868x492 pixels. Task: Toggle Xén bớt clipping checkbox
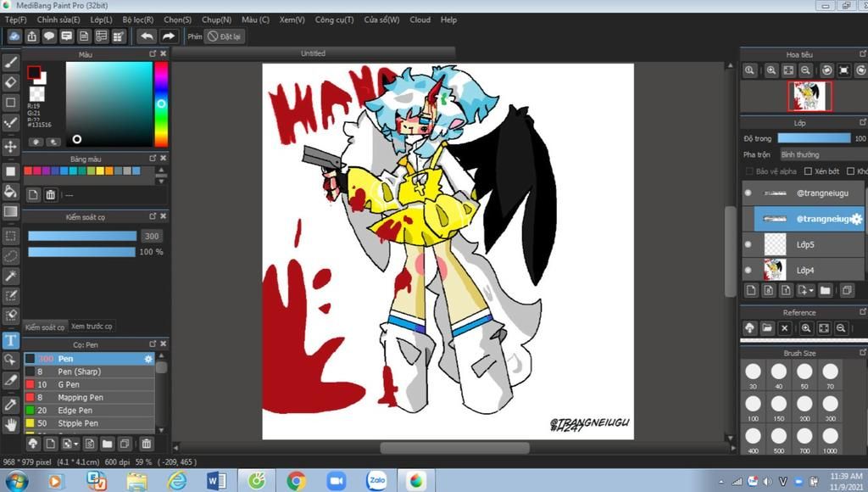(x=808, y=171)
